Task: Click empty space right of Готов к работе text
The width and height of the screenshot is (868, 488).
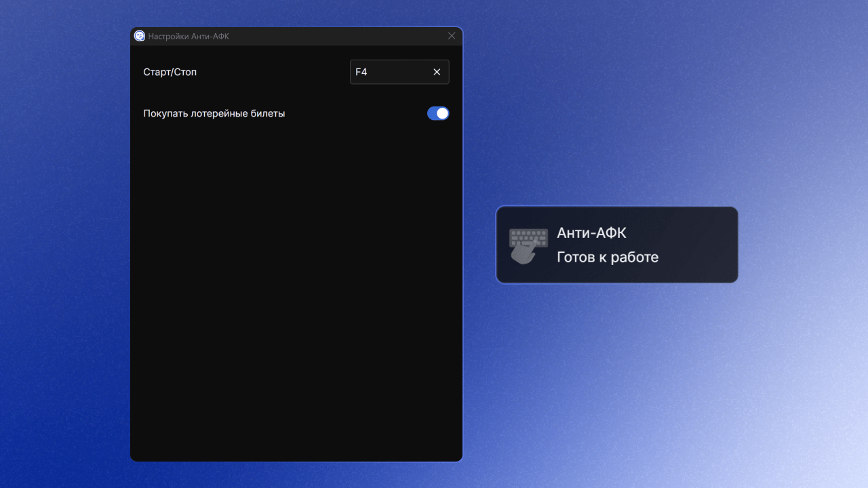Action: point(698,257)
